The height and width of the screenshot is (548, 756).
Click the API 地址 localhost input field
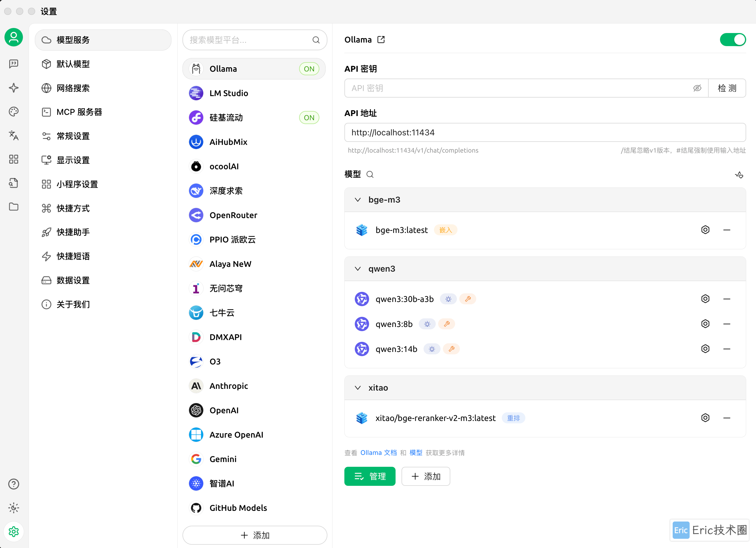point(545,132)
